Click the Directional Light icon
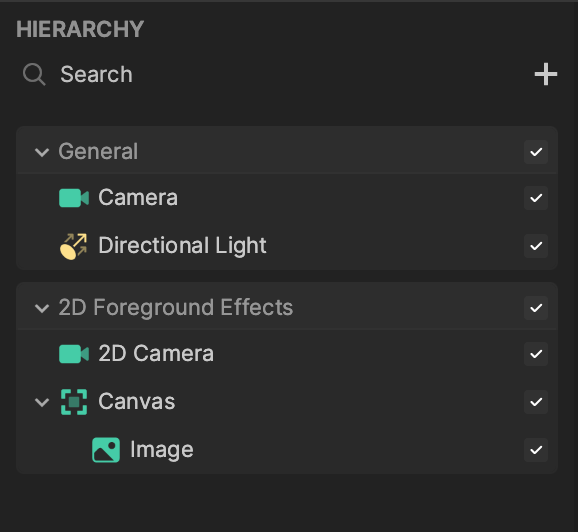This screenshot has height=532, width=578. [x=74, y=246]
